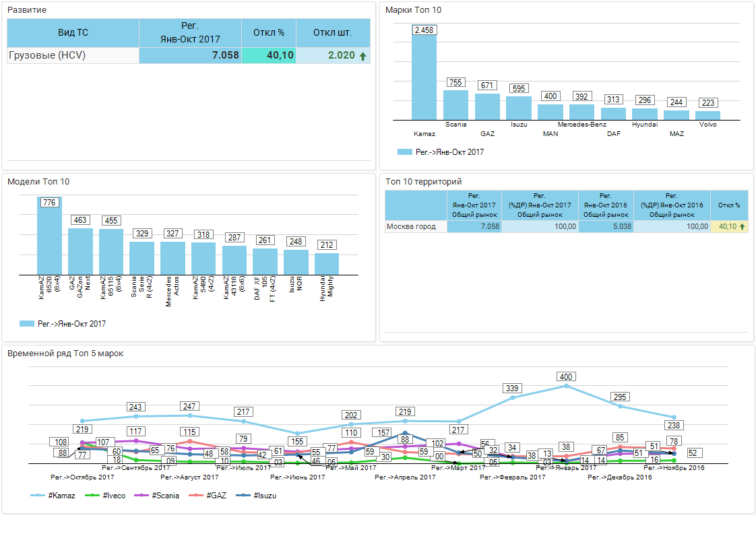Click the Mercedes-Benz bar labeled 392

[582, 112]
